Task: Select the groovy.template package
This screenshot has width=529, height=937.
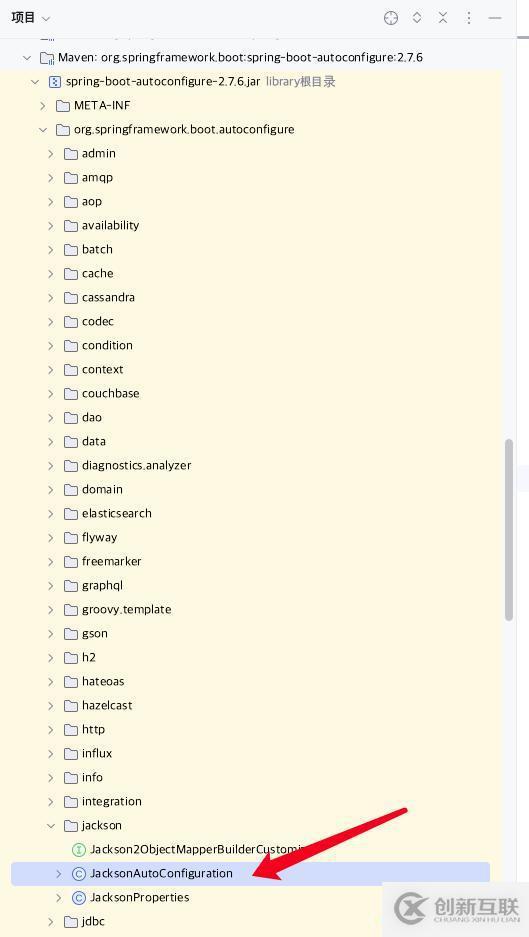Action: (127, 610)
